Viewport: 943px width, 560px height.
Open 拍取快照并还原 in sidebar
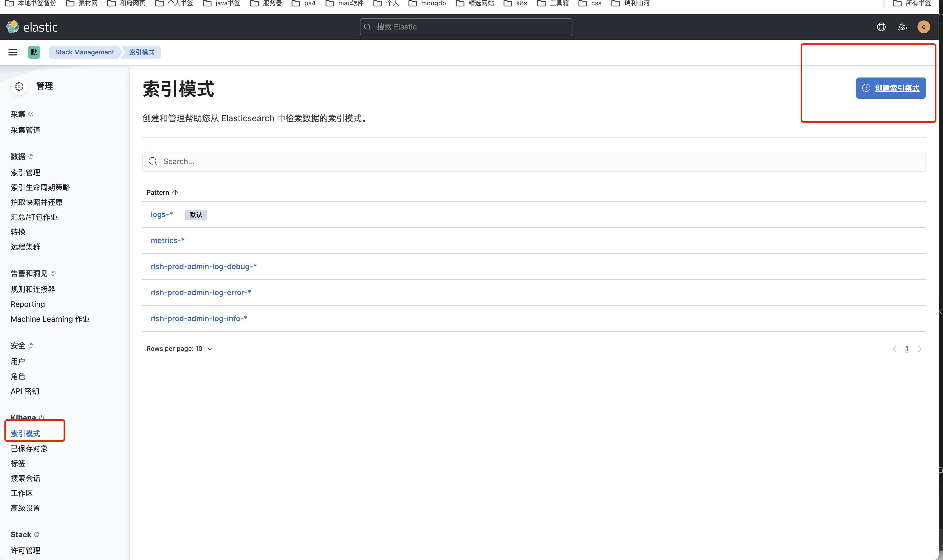coord(37,202)
